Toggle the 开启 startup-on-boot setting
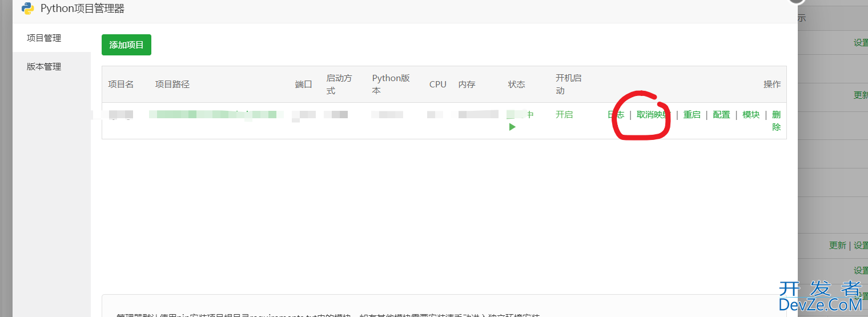868x317 pixels. [x=564, y=115]
